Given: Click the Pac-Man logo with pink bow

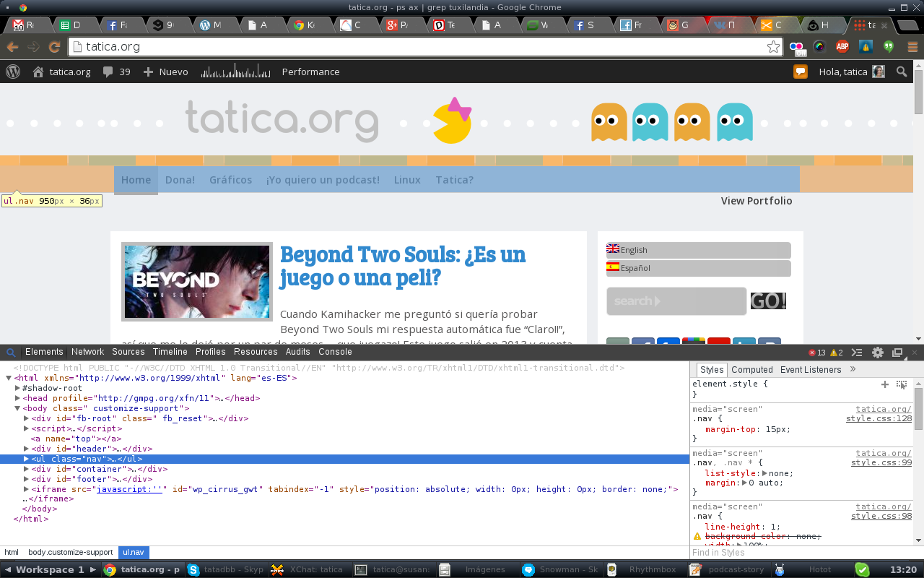Looking at the screenshot, I should click(x=453, y=120).
